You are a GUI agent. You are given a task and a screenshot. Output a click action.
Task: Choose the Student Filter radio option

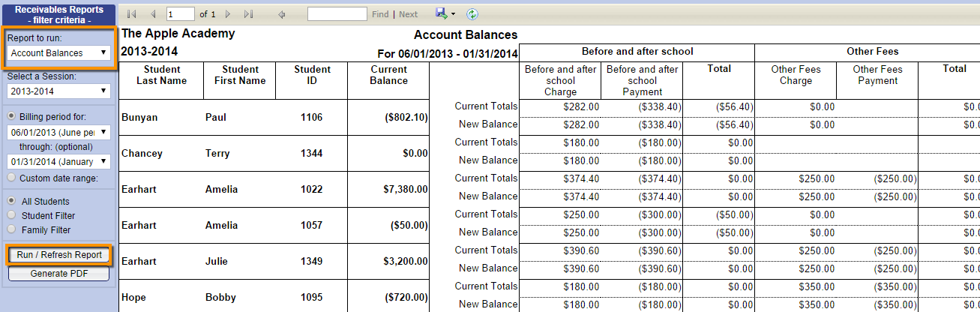click(11, 215)
